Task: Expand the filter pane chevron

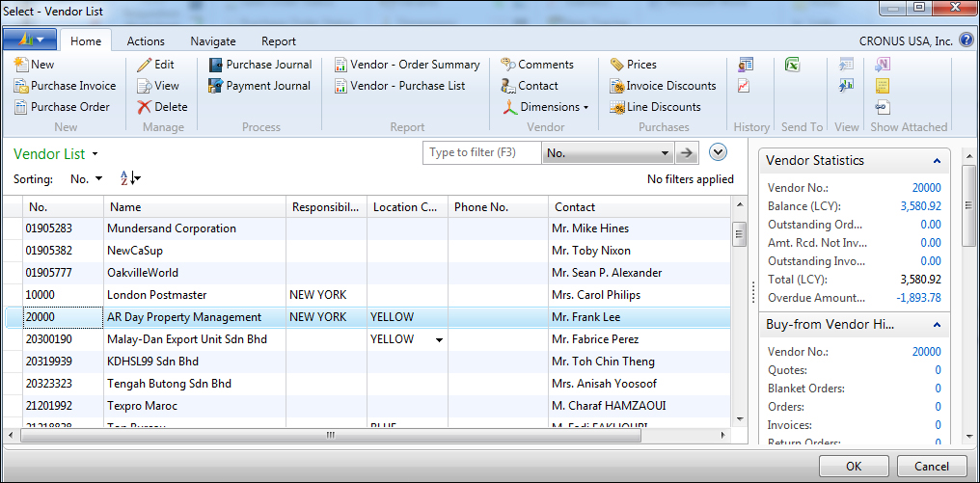Action: click(719, 151)
